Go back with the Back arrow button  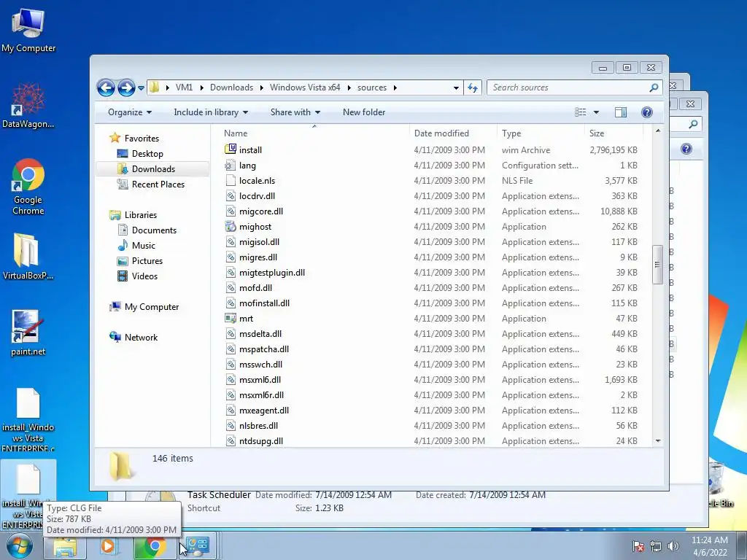tap(106, 87)
